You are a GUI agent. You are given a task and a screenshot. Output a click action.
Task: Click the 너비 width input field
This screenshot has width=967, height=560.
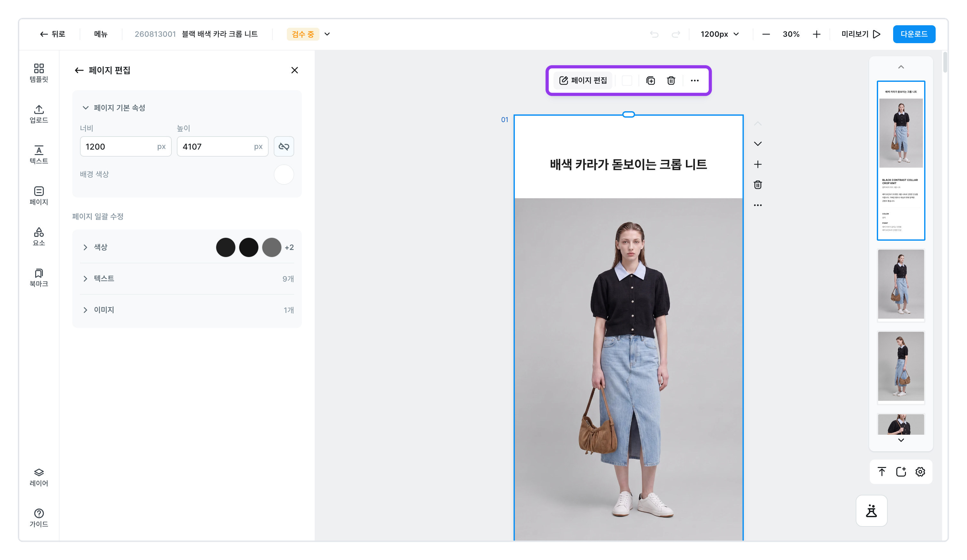pyautogui.click(x=125, y=146)
